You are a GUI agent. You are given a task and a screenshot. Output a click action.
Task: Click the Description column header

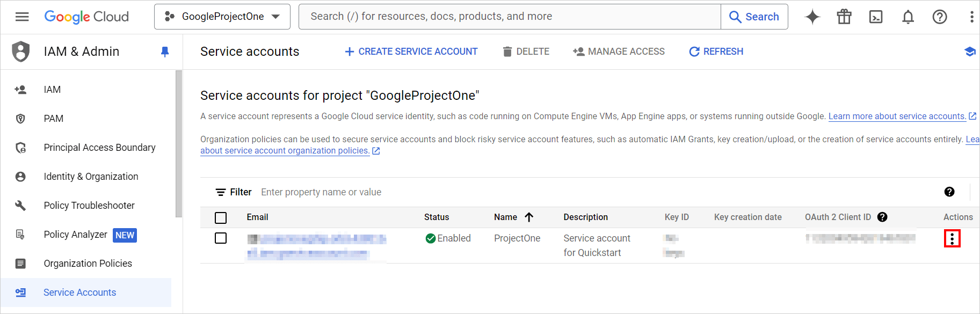[586, 217]
